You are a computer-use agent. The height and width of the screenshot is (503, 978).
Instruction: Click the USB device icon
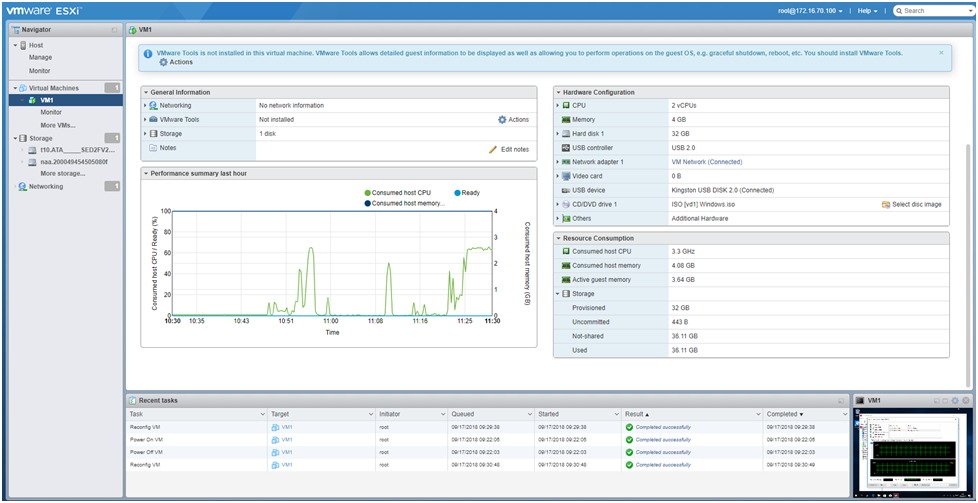pos(566,190)
